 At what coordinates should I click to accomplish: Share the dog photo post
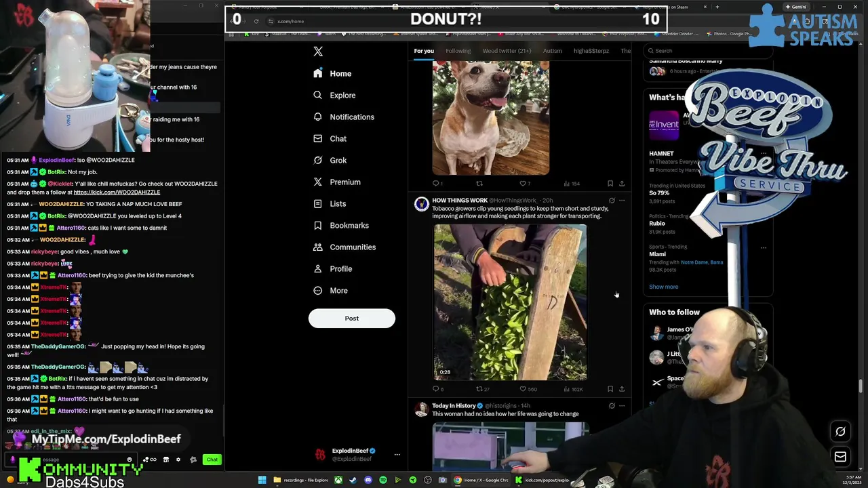coord(621,183)
